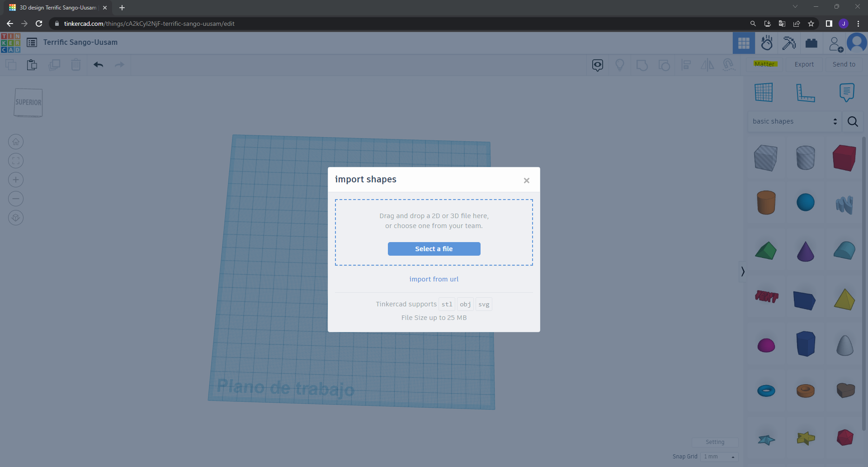The image size is (868, 467).
Task: Toggle show all lightbulb icon
Action: tap(620, 65)
